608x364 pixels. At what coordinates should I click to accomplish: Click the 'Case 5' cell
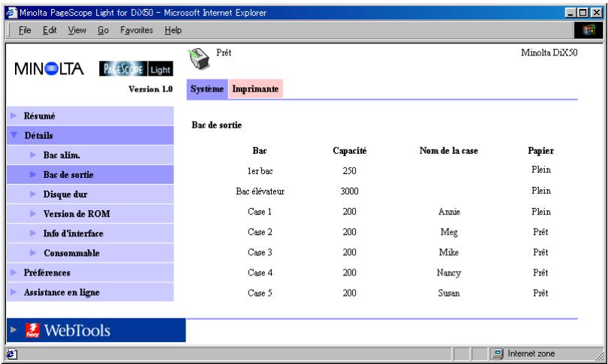point(260,293)
